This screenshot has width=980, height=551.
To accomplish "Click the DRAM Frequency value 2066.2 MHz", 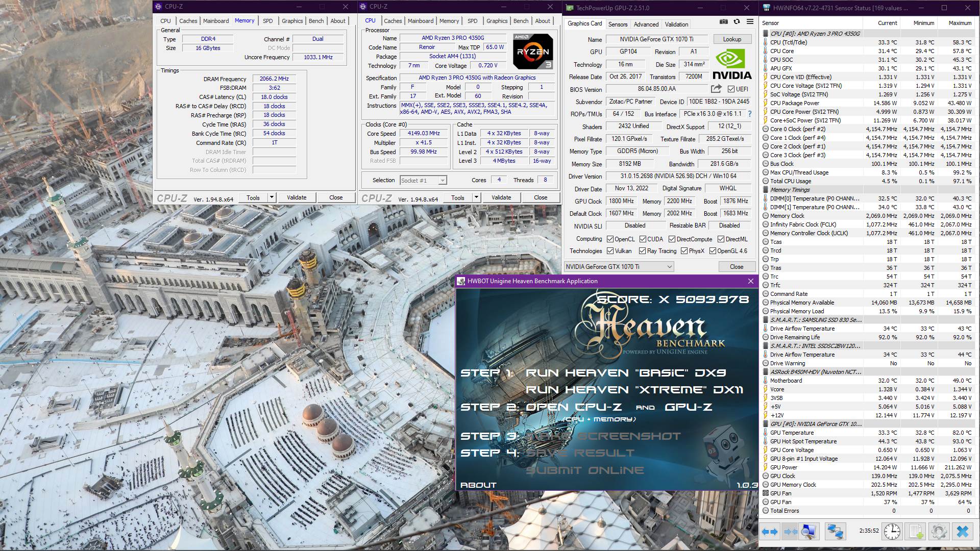I will pos(274,79).
